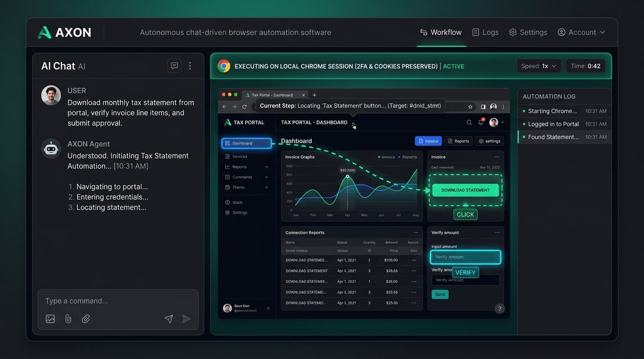Image resolution: width=644 pixels, height=359 pixels.
Task: Bookmark page with the star icon
Action: tap(470, 107)
